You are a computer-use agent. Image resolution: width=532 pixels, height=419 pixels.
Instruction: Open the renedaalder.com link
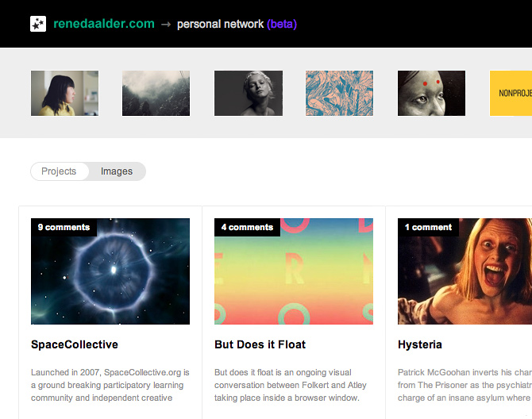[x=104, y=24]
